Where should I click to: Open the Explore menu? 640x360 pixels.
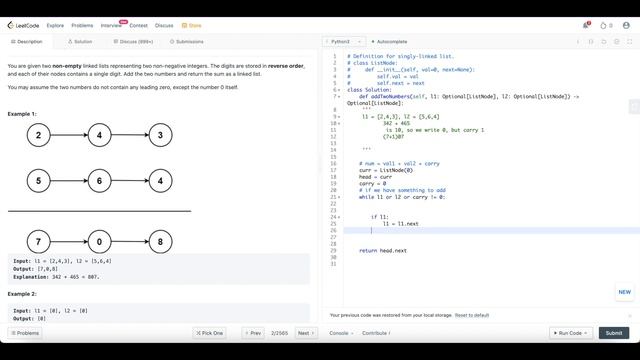(x=55, y=25)
